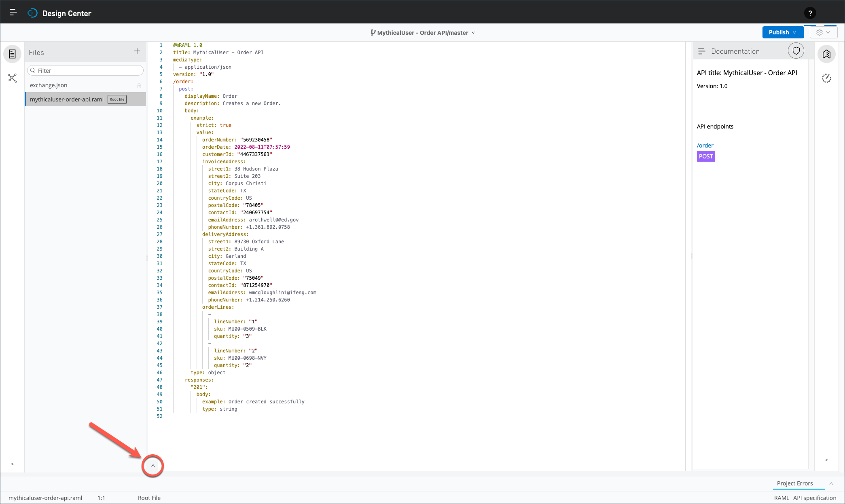Click the responses key line
845x504 pixels.
click(199, 380)
